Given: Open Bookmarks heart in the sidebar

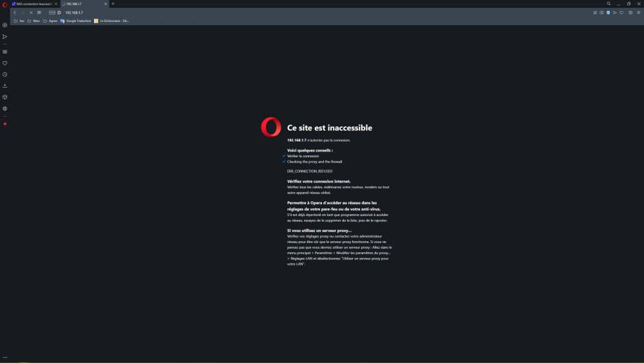Looking at the screenshot, I should click(x=5, y=63).
